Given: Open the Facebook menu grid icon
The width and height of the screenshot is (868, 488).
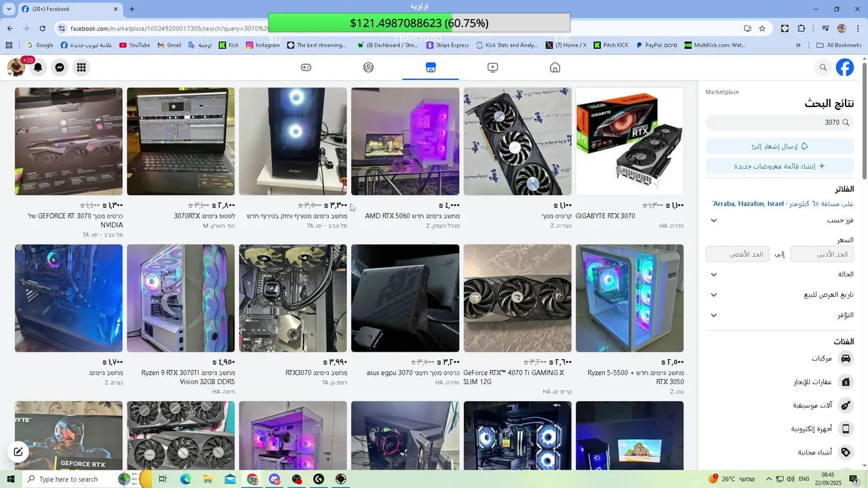Looking at the screenshot, I should (81, 67).
